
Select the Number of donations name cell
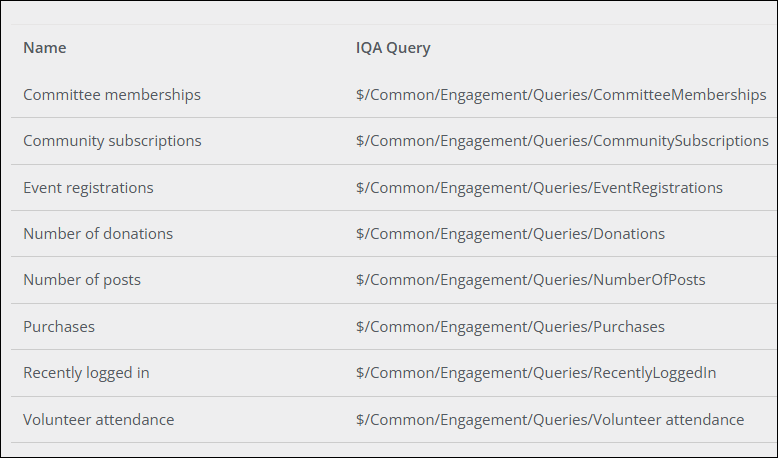[98, 234]
